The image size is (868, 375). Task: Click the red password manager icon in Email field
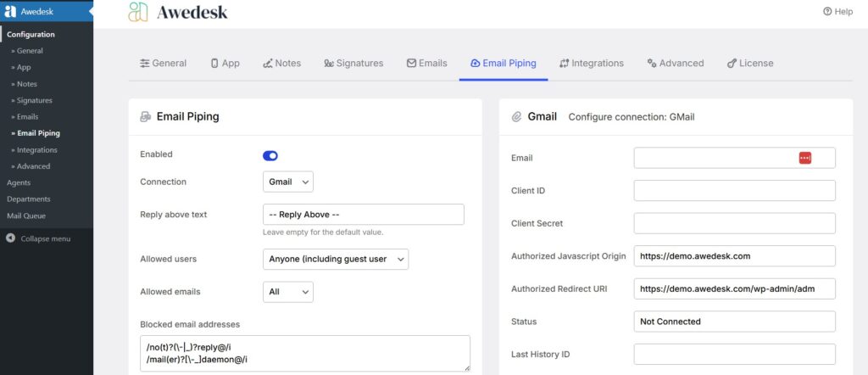[x=804, y=158]
